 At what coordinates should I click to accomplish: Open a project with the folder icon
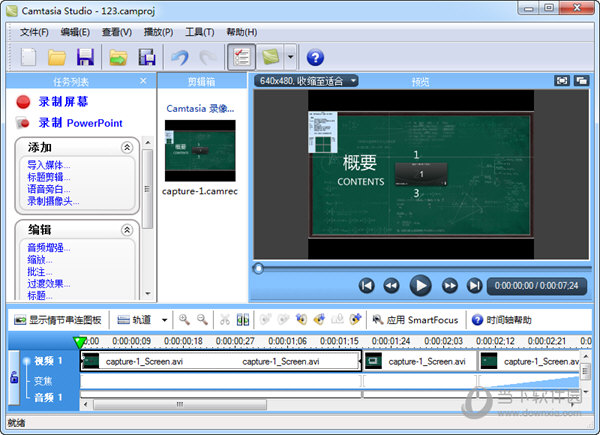pos(57,57)
